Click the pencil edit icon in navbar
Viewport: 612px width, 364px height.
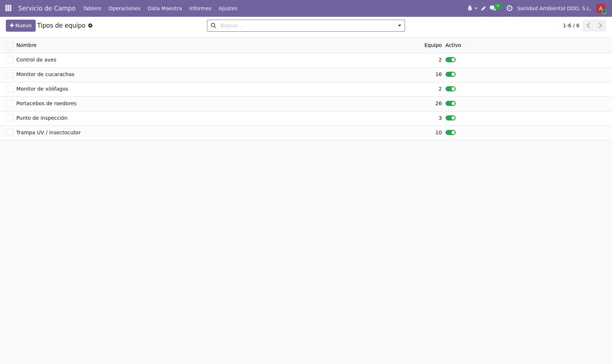pyautogui.click(x=483, y=8)
